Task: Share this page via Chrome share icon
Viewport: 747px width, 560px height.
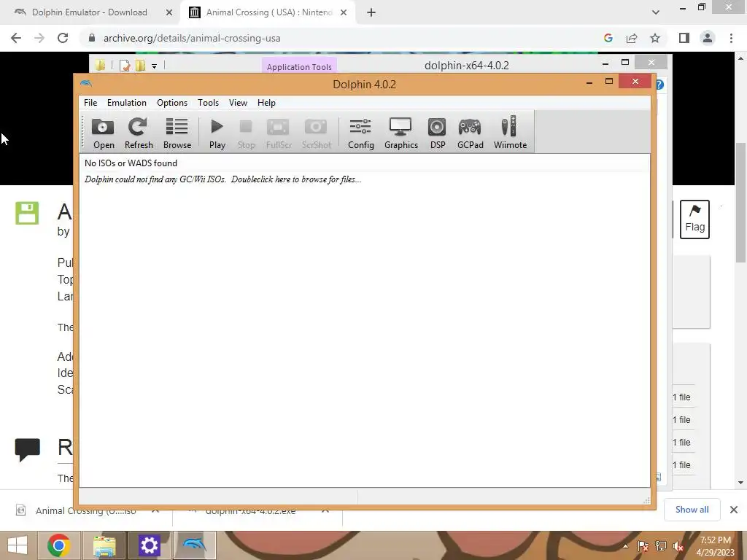Action: click(x=632, y=38)
